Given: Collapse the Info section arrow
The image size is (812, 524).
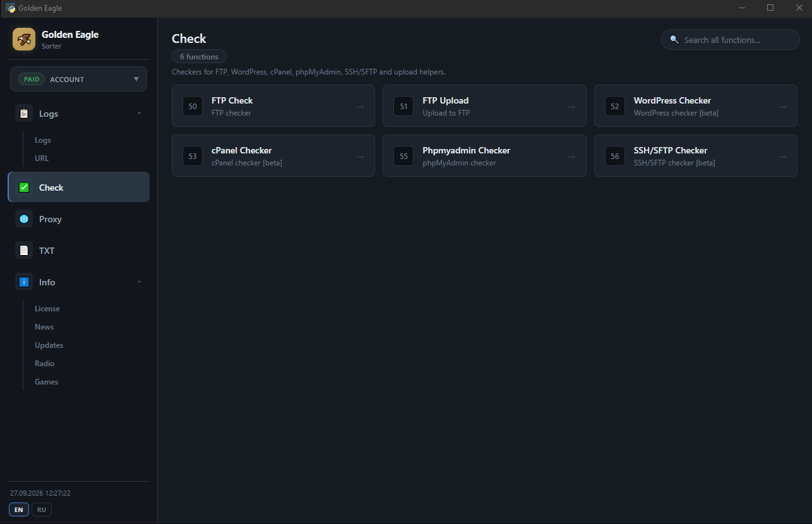Looking at the screenshot, I should [x=139, y=282].
